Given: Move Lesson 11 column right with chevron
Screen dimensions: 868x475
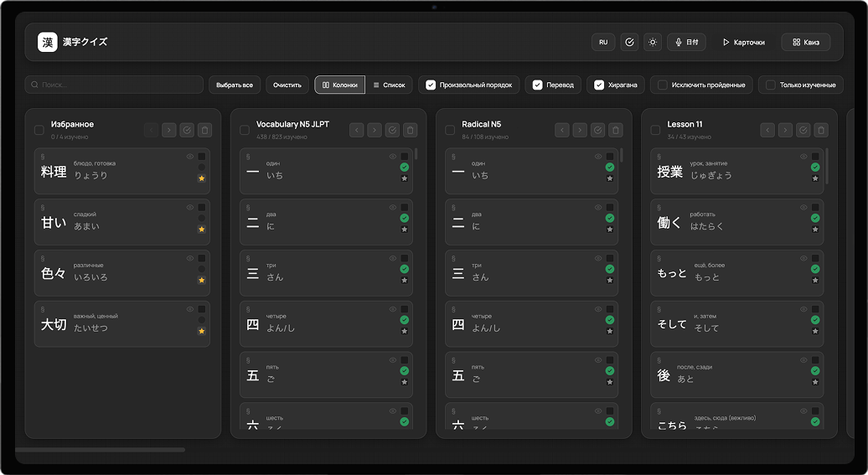Looking at the screenshot, I should pyautogui.click(x=785, y=130).
